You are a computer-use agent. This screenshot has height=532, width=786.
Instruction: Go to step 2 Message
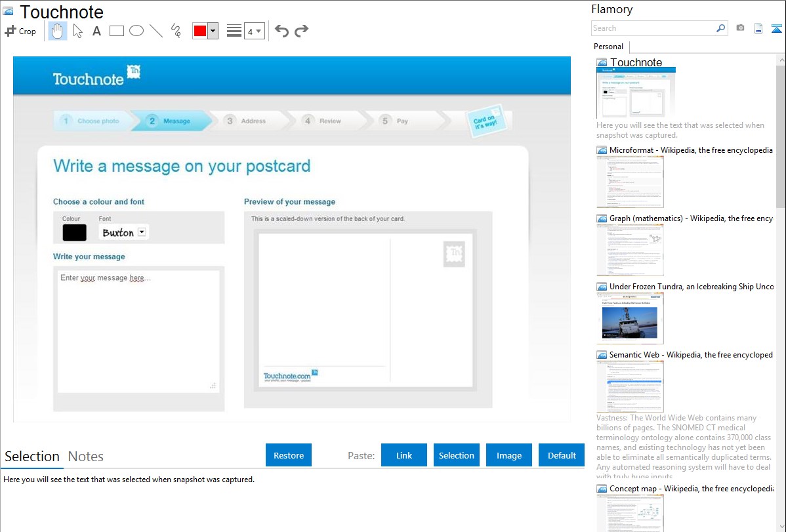pyautogui.click(x=171, y=121)
